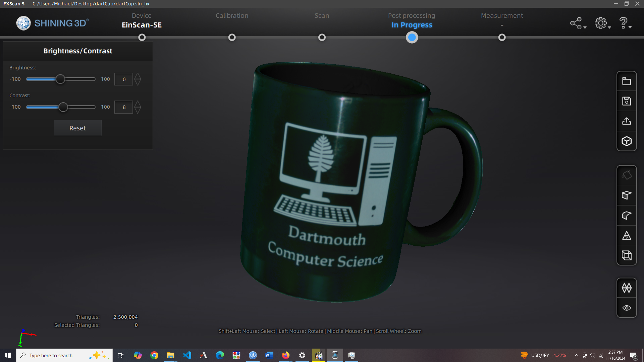644x362 pixels.
Task: Click the greyed-out texture remapping icon
Action: pos(627,175)
